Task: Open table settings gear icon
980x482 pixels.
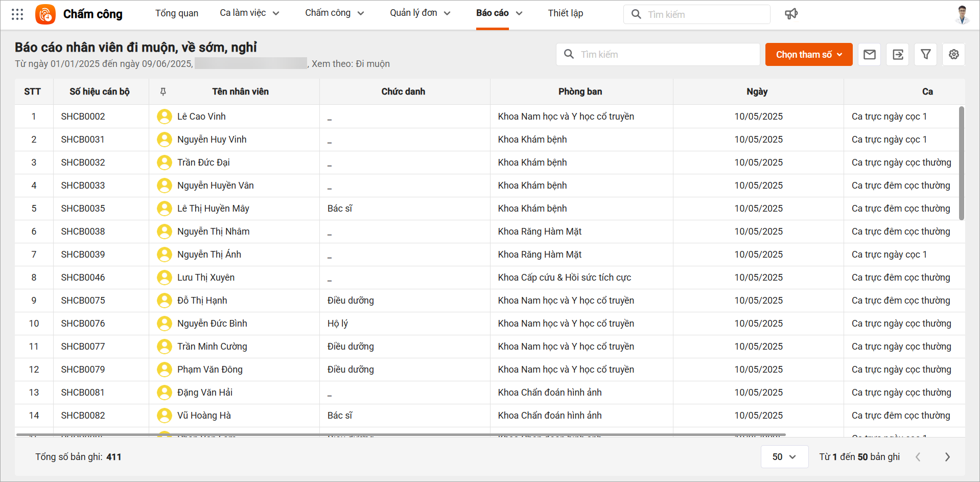Action: 953,54
